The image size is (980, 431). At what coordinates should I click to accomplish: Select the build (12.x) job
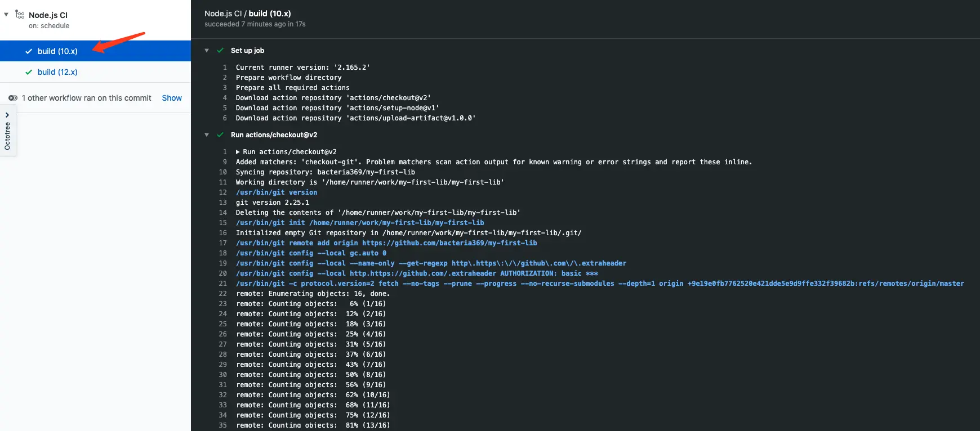(x=95, y=72)
